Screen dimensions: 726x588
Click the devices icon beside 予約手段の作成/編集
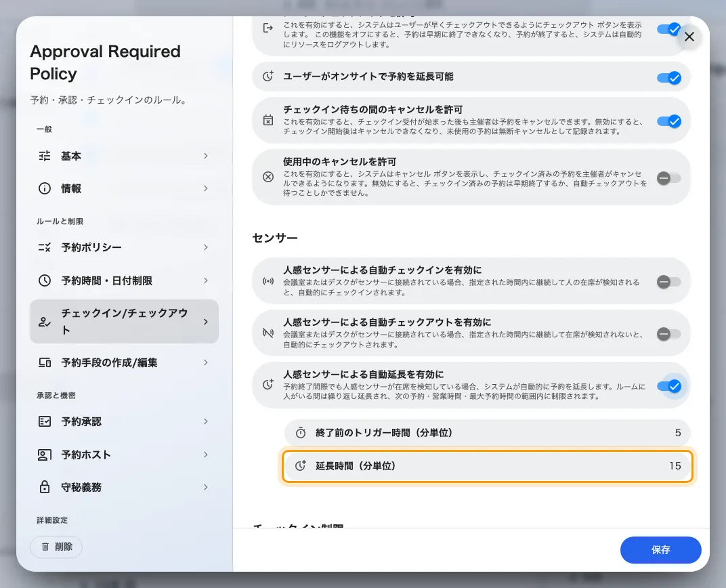pos(45,362)
